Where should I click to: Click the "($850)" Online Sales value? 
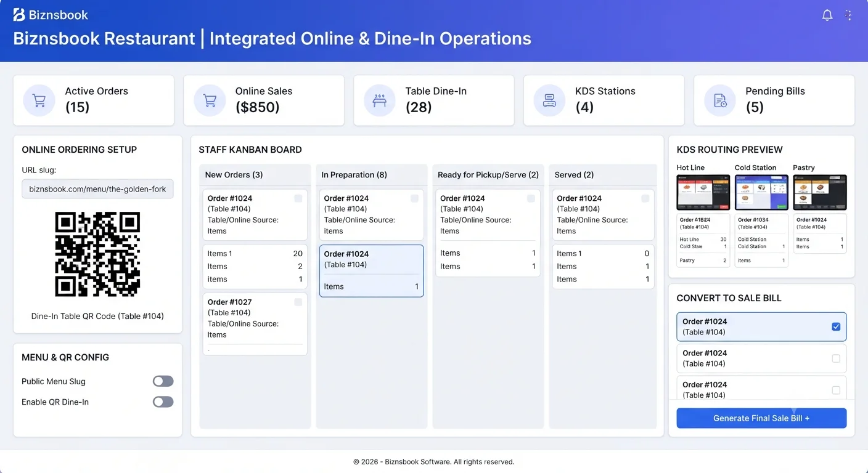click(x=258, y=107)
